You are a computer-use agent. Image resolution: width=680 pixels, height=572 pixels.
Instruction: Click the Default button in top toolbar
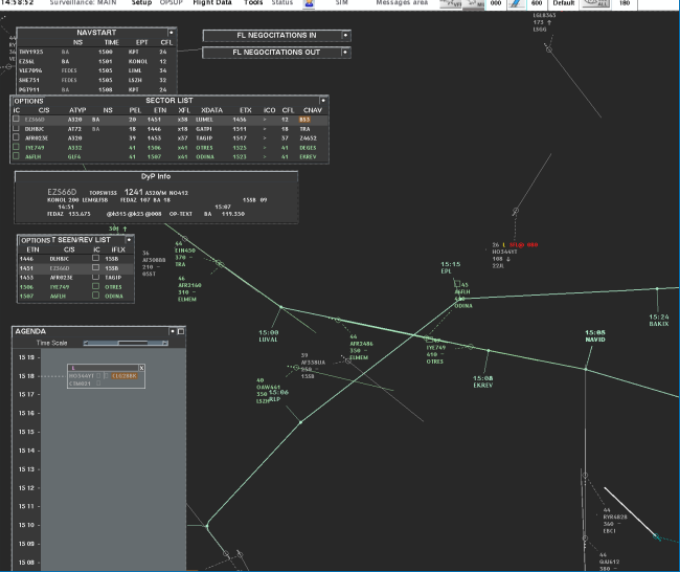(x=563, y=4)
